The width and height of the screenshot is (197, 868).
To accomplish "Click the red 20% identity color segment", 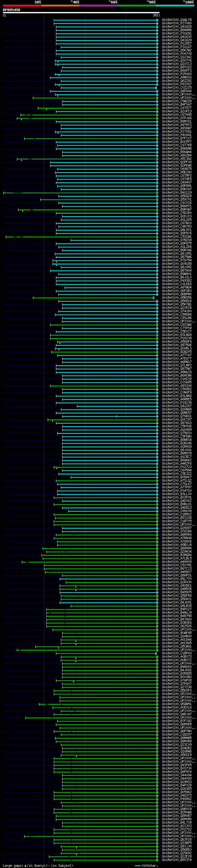I will (22, 6).
